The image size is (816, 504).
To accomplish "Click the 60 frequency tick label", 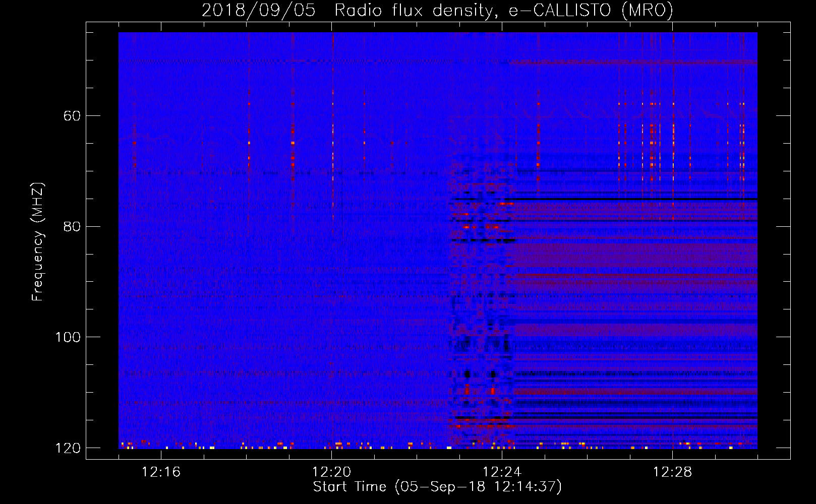I will click(72, 116).
